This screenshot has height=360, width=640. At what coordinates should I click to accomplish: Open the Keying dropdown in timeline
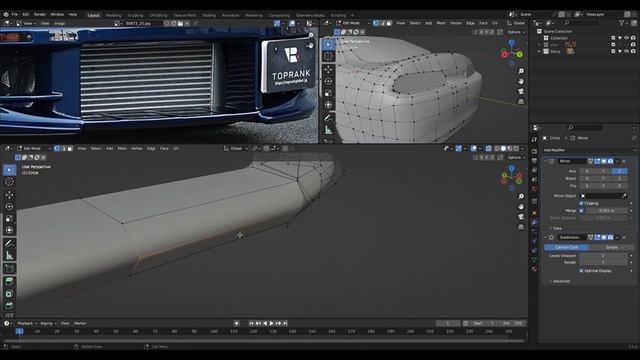(x=48, y=323)
